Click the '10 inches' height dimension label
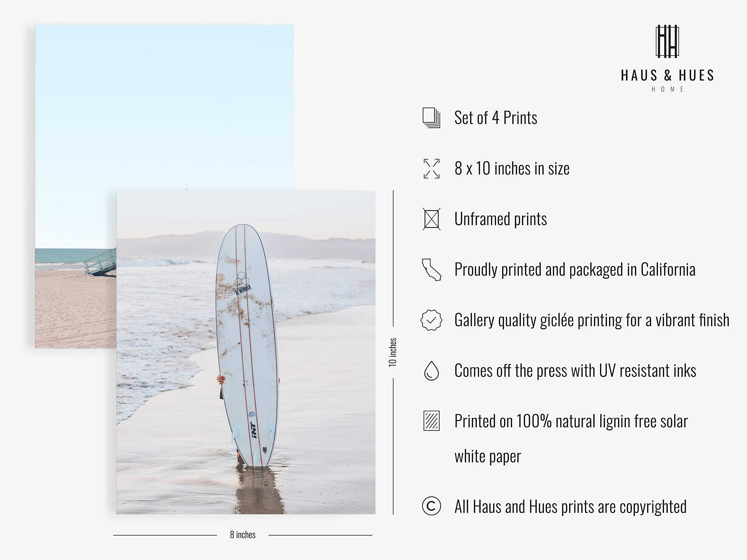This screenshot has width=747, height=560. point(392,352)
